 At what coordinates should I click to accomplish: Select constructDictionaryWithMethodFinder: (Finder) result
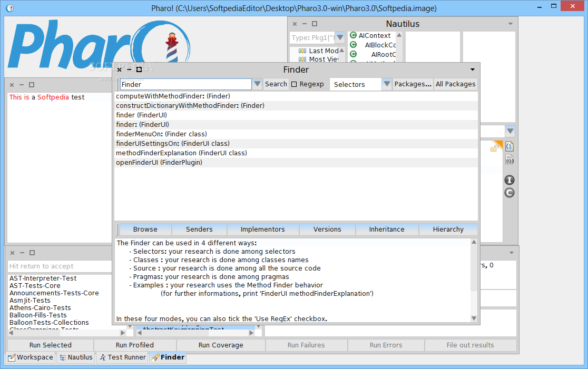296,106
